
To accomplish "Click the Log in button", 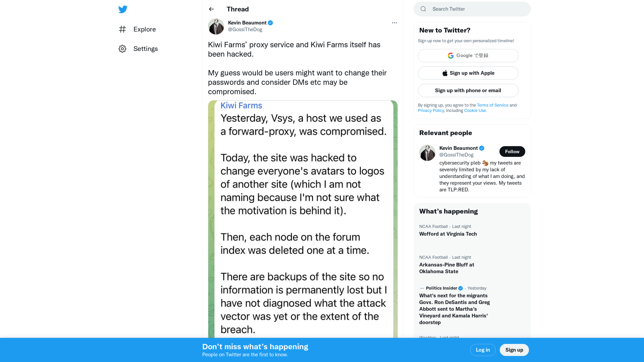I will 483,350.
